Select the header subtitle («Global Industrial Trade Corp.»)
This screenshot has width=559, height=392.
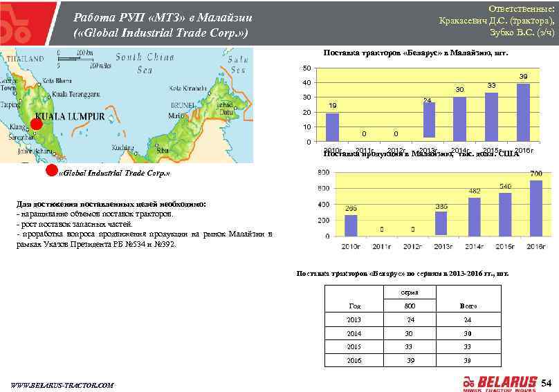161,32
